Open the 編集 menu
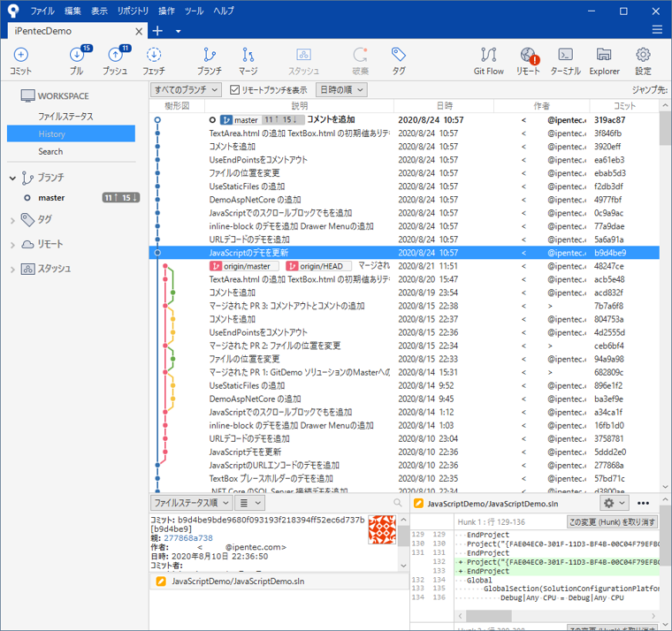The height and width of the screenshot is (631, 672). click(x=73, y=11)
